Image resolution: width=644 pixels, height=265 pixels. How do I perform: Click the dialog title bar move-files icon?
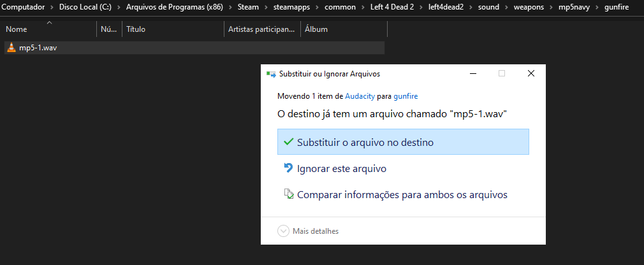click(271, 74)
